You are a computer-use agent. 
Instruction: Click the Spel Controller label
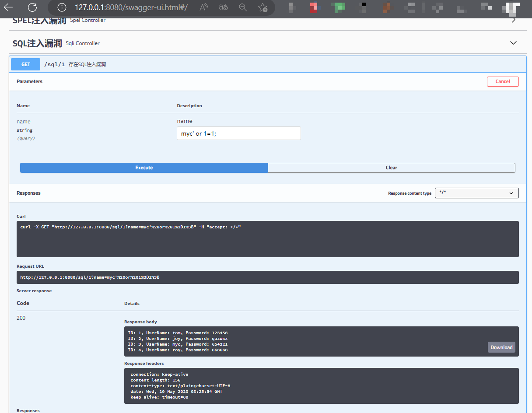coord(87,20)
